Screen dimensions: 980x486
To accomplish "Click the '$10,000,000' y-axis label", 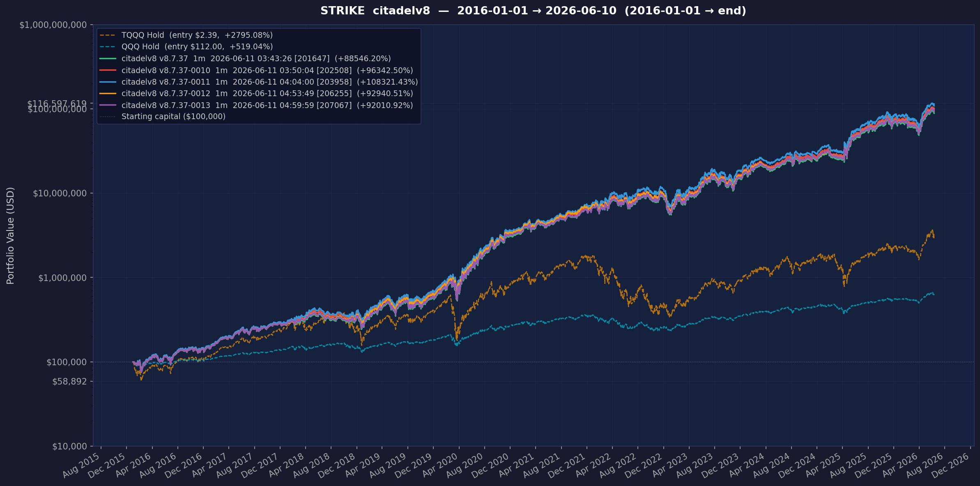I will click(60, 193).
